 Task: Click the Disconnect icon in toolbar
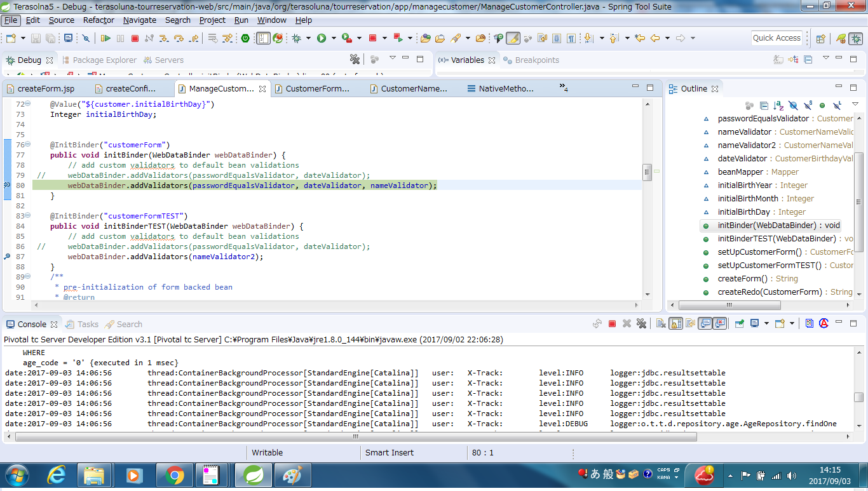pos(149,38)
